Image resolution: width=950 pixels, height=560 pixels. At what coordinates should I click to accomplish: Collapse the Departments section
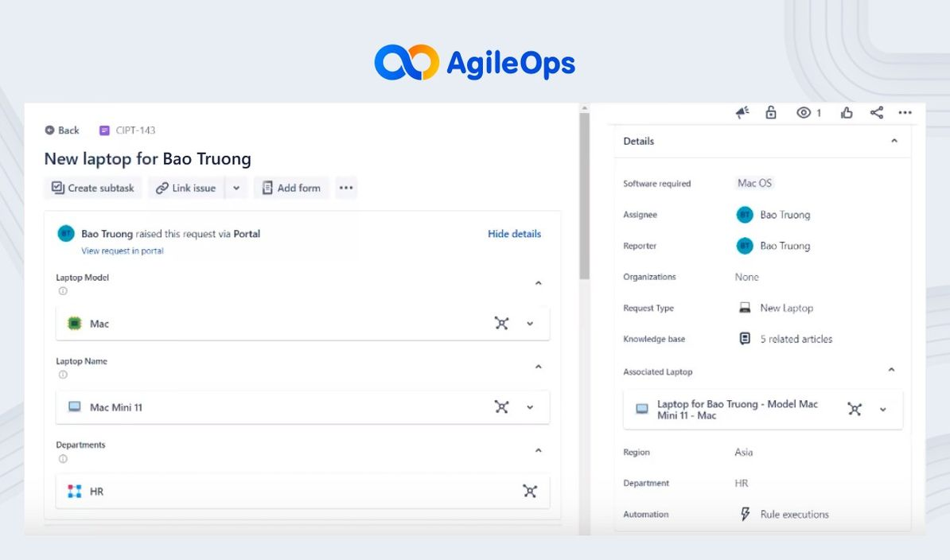pos(538,449)
